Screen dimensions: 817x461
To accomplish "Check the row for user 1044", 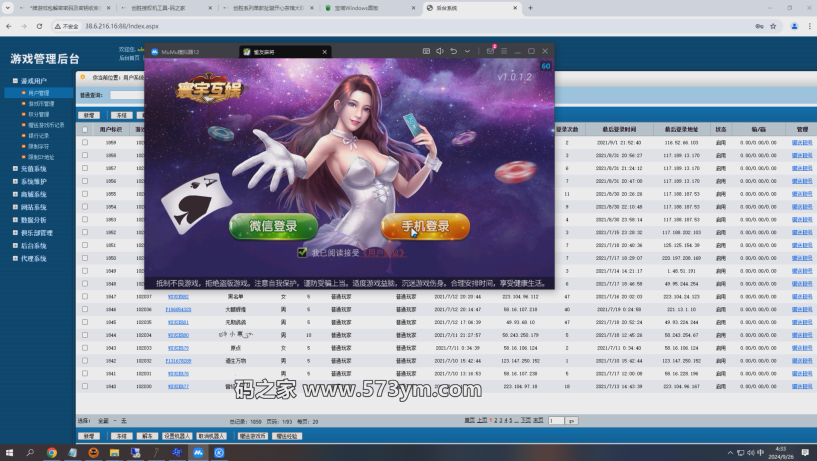I will (x=85, y=335).
